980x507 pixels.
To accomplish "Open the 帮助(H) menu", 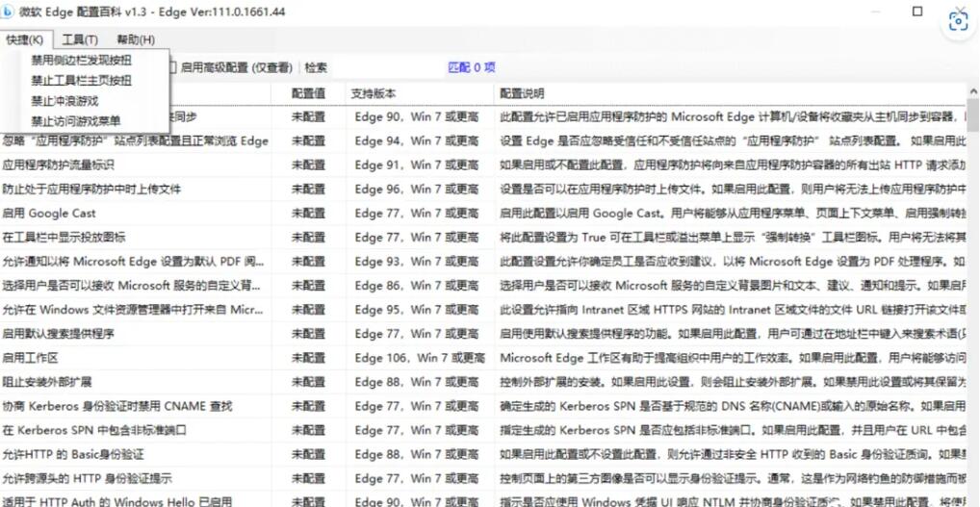I will tap(136, 40).
